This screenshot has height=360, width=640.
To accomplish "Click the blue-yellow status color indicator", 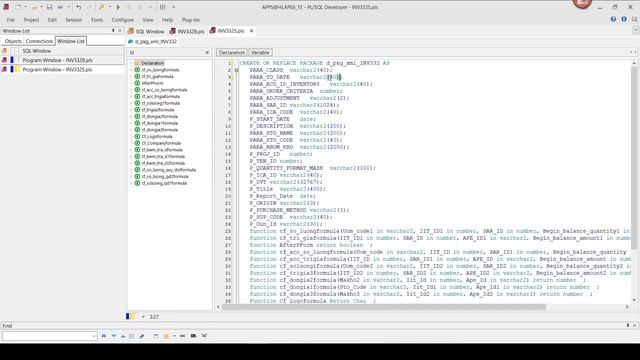I will click(130, 316).
